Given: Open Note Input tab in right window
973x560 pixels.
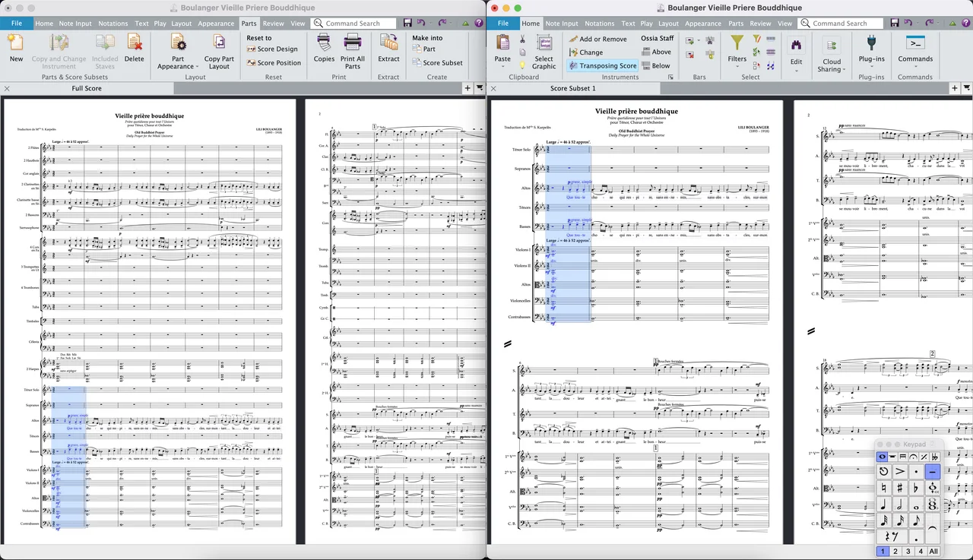Looking at the screenshot, I should pos(562,24).
